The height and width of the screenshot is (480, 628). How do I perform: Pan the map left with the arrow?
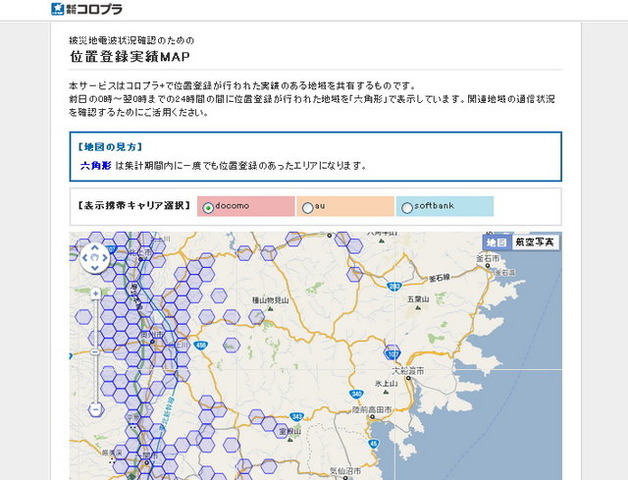85,258
